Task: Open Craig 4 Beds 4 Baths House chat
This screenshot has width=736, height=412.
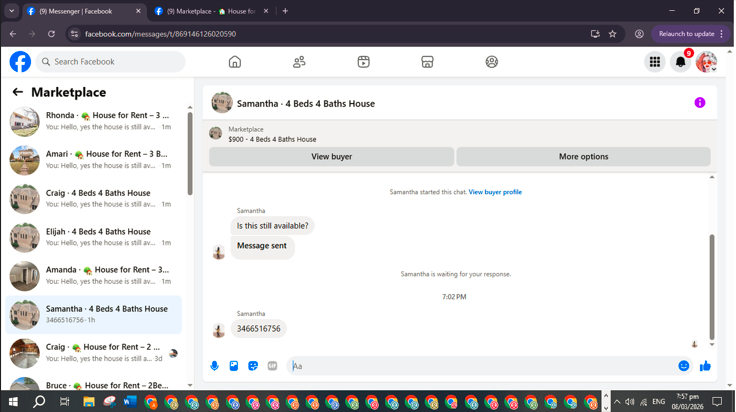Action: coord(93,198)
